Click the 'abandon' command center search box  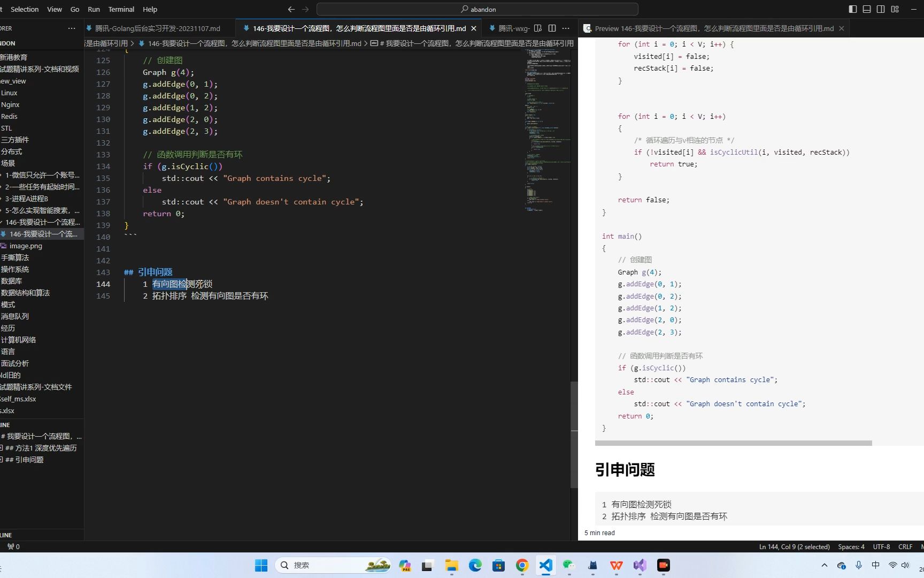click(x=478, y=9)
